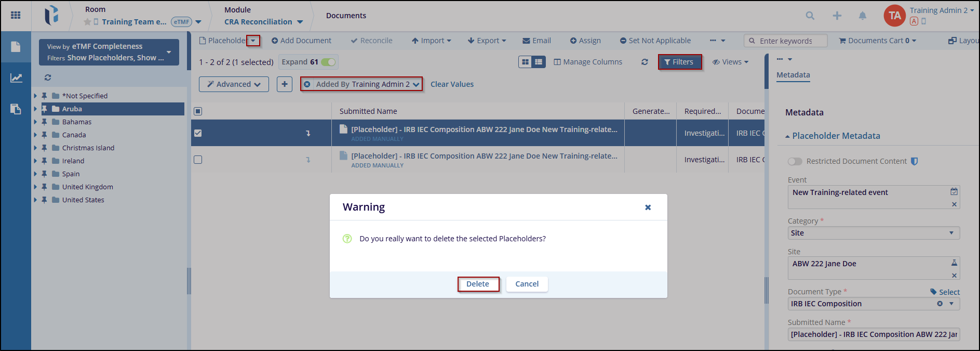The width and height of the screenshot is (980, 351).
Task: Check the second placeholder row checkbox
Action: (x=198, y=160)
